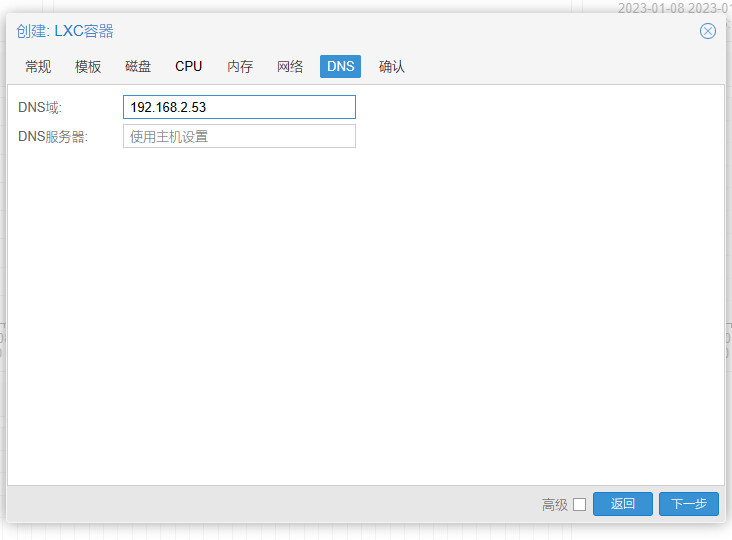
Task: Open the 内存 tab
Action: (240, 66)
